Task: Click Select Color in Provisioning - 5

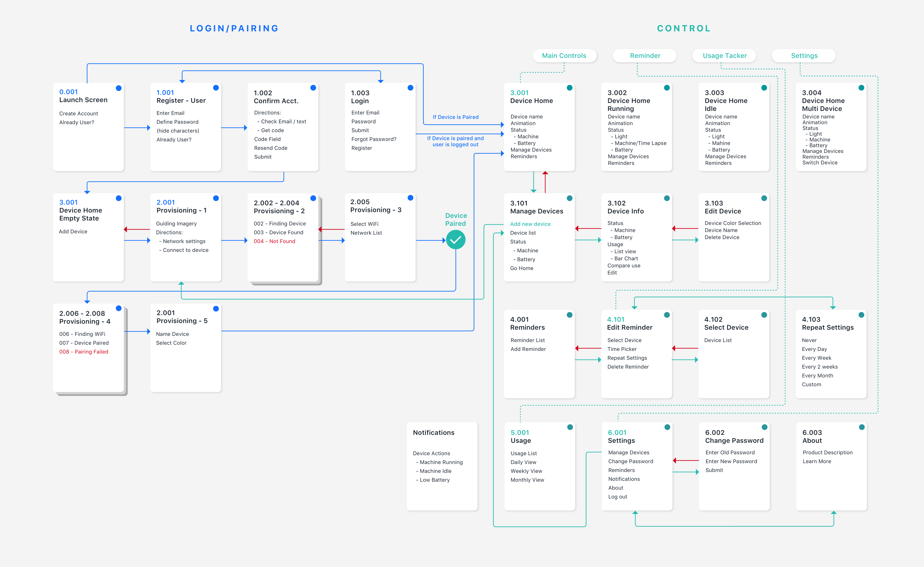Action: click(172, 343)
